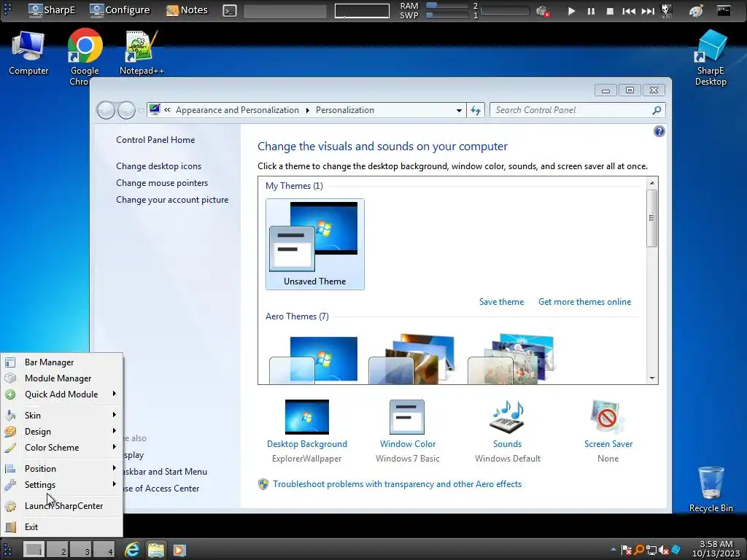Click the SWP usage bar
747x560 pixels.
pos(447,15)
